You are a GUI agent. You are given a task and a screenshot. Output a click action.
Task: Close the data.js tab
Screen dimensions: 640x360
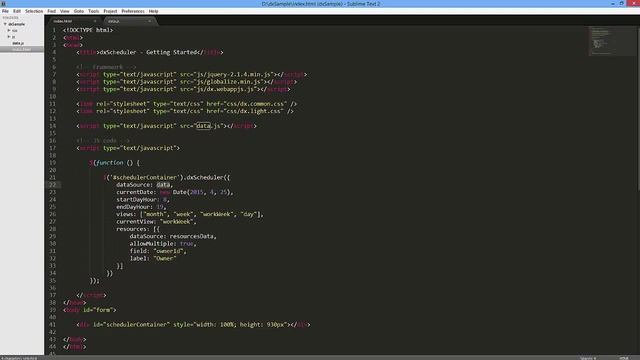149,21
